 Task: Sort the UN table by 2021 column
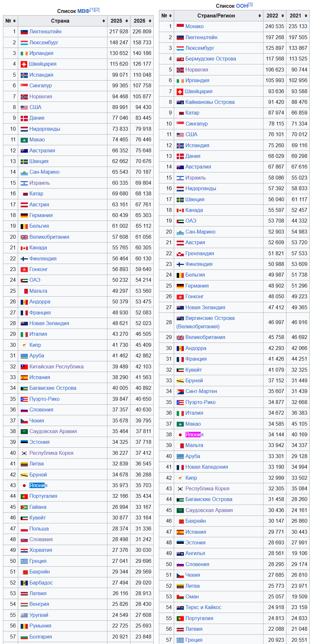point(298,16)
